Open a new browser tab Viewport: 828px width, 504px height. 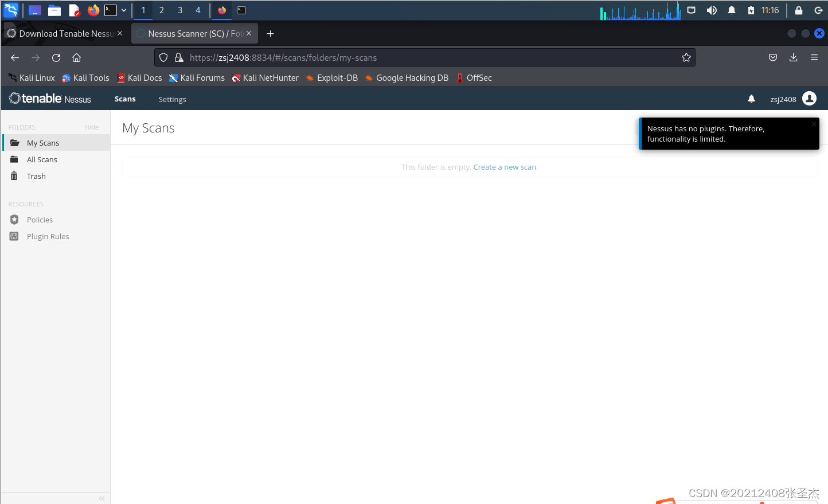(270, 33)
